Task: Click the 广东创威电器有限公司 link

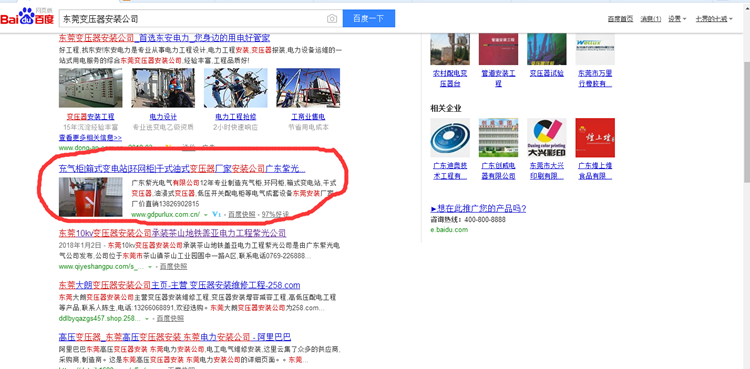Action: point(498,171)
